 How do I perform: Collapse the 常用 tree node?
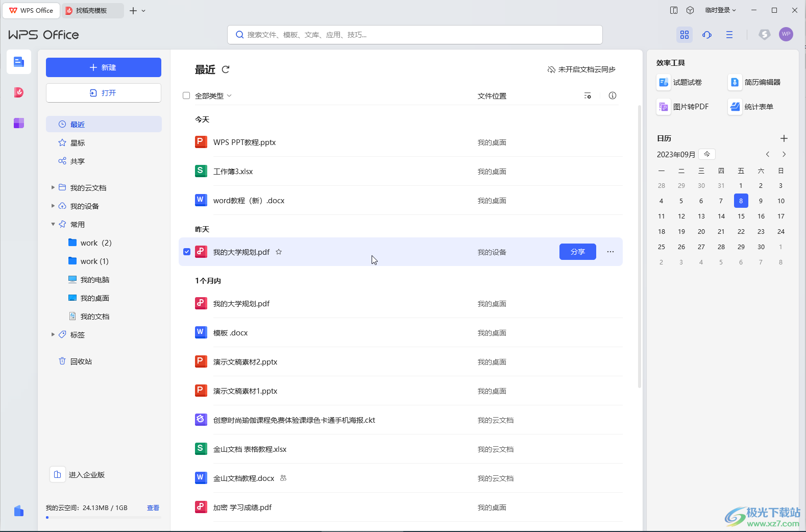[53, 224]
